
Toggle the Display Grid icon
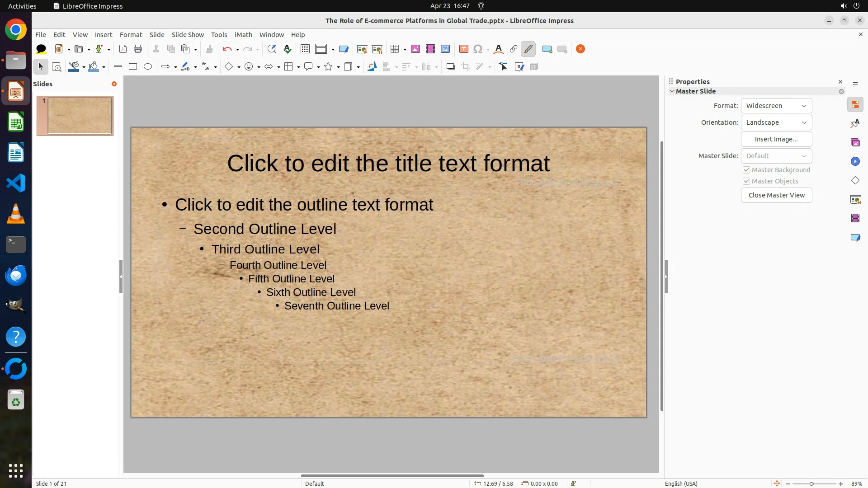305,49
